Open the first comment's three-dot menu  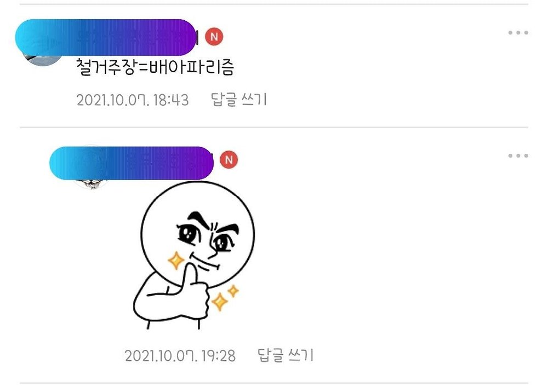click(518, 33)
